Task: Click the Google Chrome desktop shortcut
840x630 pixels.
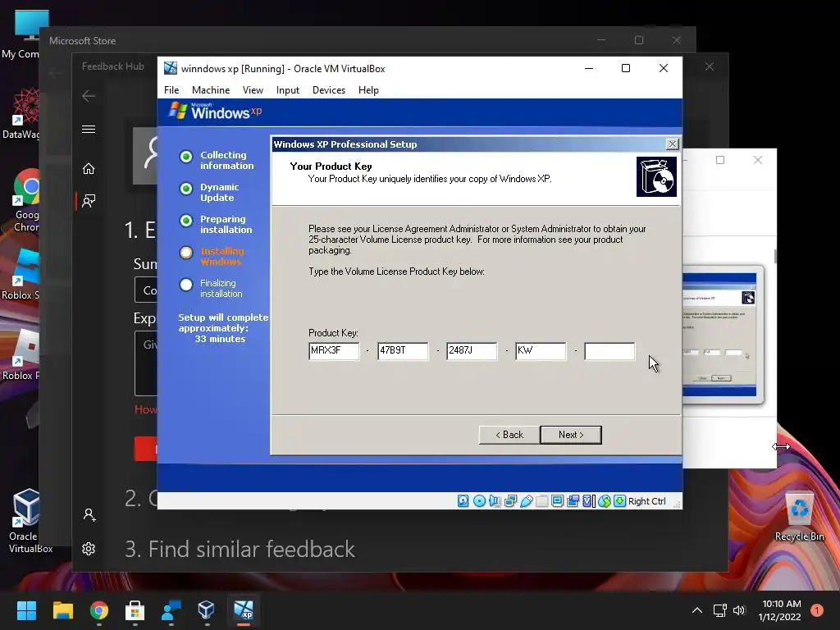Action: click(25, 201)
